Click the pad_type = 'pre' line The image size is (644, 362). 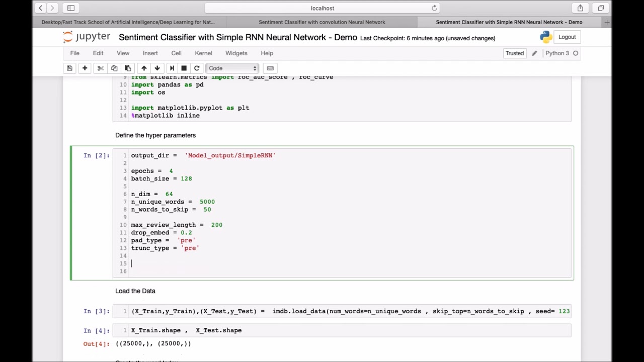click(163, 240)
